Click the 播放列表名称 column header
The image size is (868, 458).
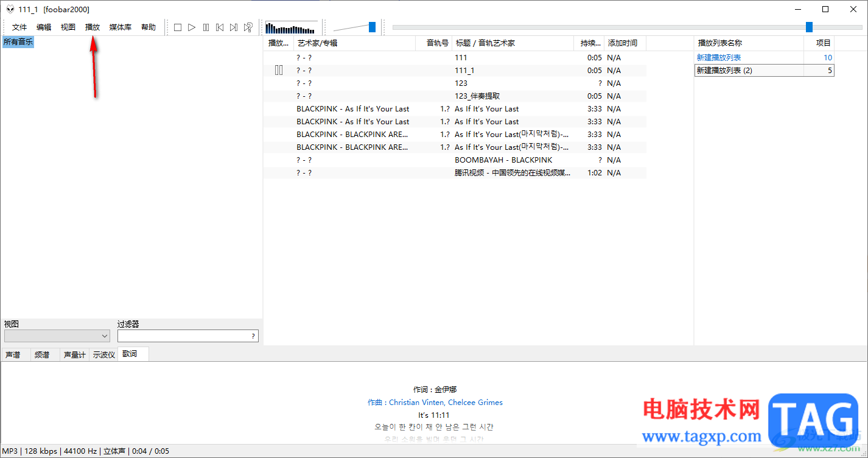point(749,43)
